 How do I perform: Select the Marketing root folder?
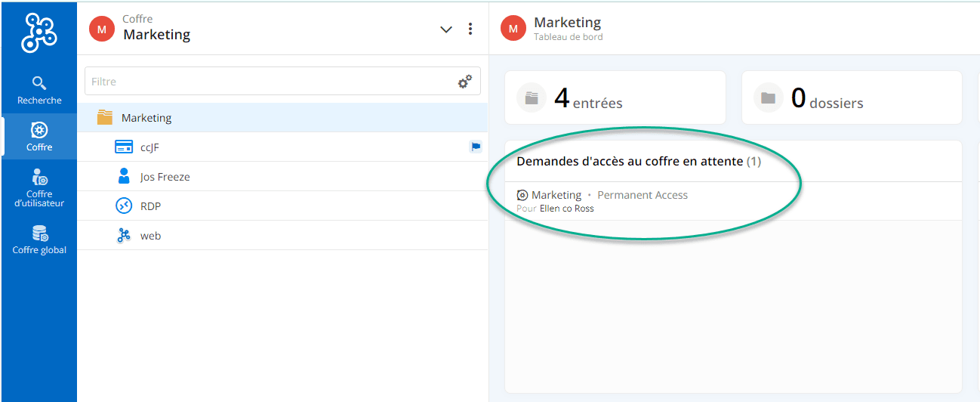pyautogui.click(x=146, y=118)
